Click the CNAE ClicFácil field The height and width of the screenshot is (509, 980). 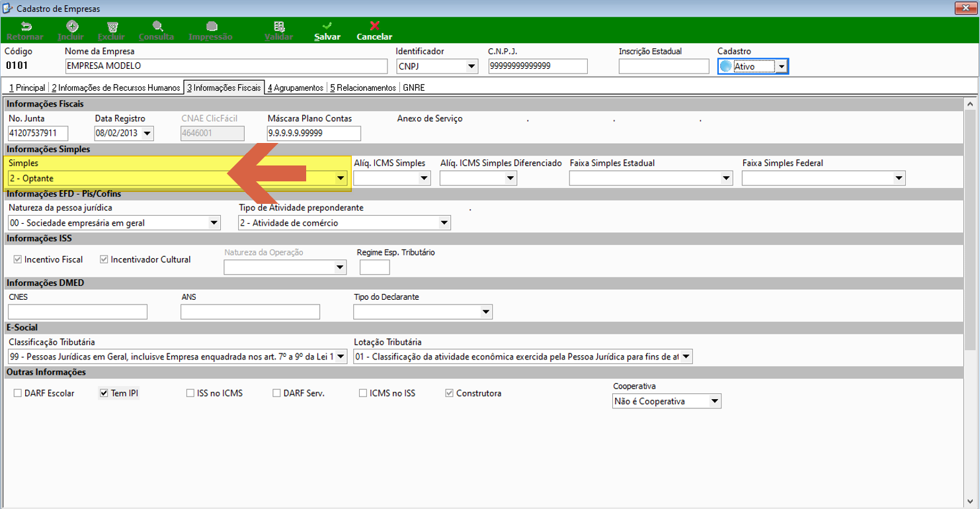212,134
